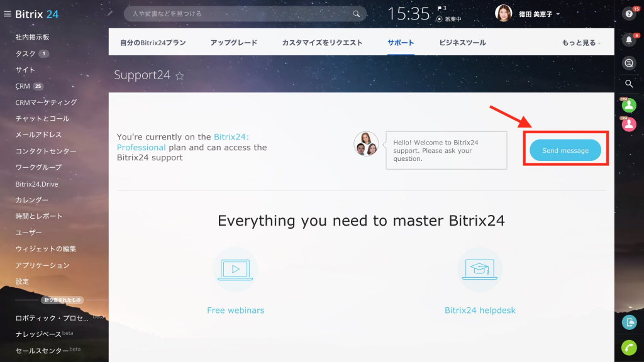Open the hamburger menu beside the Bitrix 24 logo
The image size is (644, 362).
pyautogui.click(x=7, y=14)
